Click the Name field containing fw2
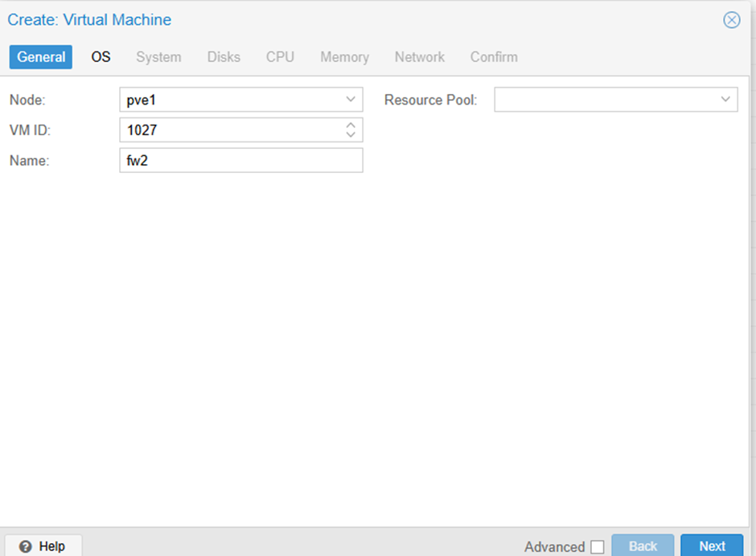This screenshot has width=756, height=556. tap(240, 160)
